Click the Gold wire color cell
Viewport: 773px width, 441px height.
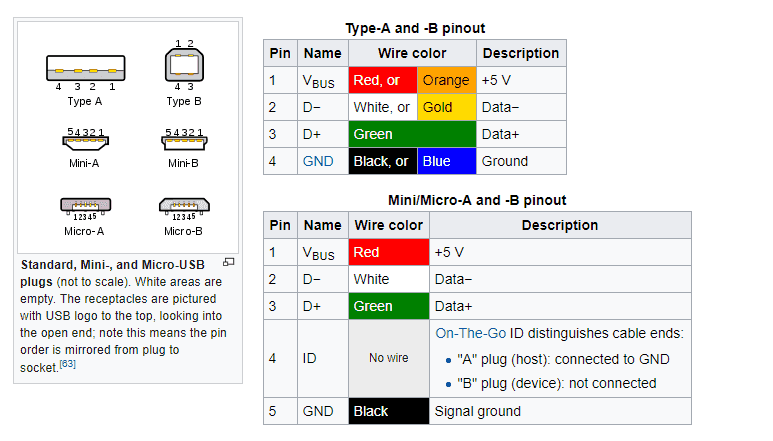tap(447, 107)
